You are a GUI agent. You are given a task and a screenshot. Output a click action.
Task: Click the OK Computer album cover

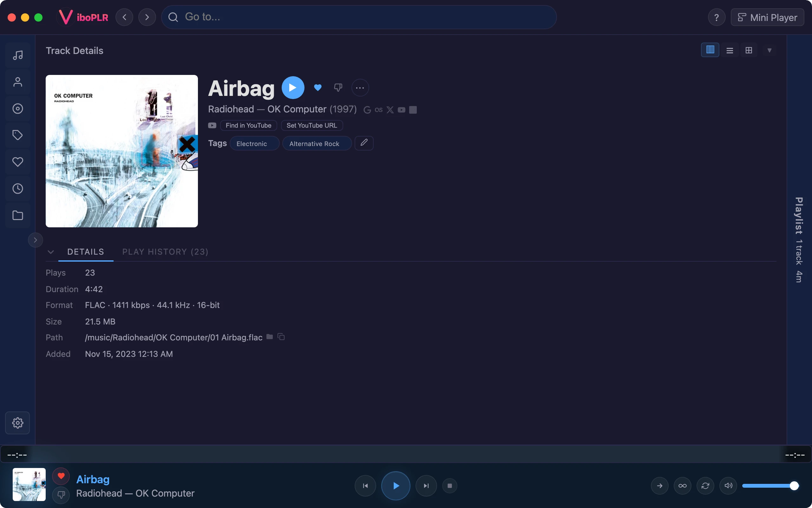pos(122,151)
